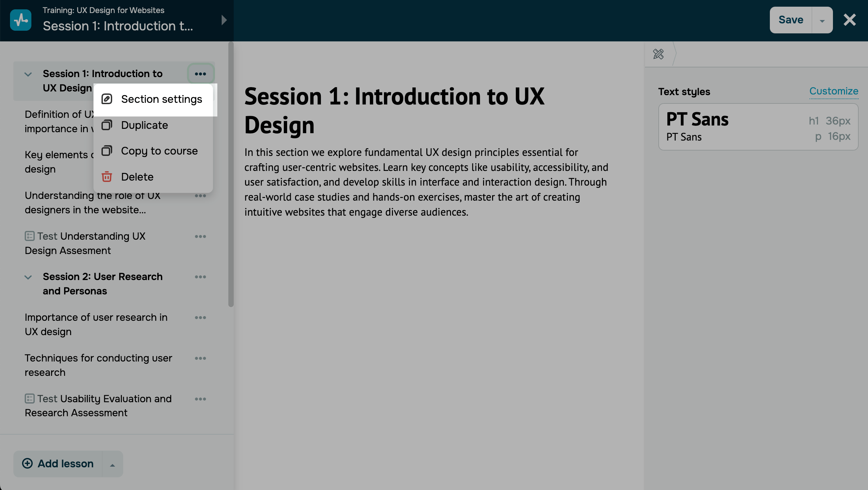This screenshot has height=490, width=868.
Task: Click Delete in the section menu
Action: pyautogui.click(x=137, y=177)
